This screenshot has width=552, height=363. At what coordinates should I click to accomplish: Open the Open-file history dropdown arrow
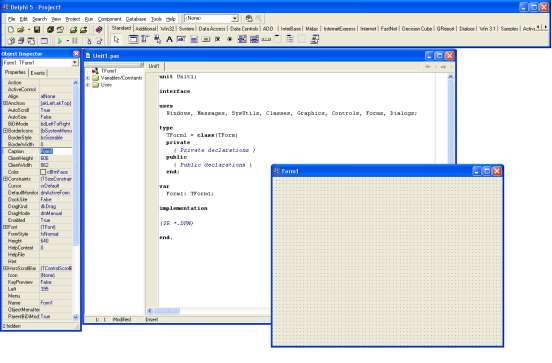(x=28, y=30)
